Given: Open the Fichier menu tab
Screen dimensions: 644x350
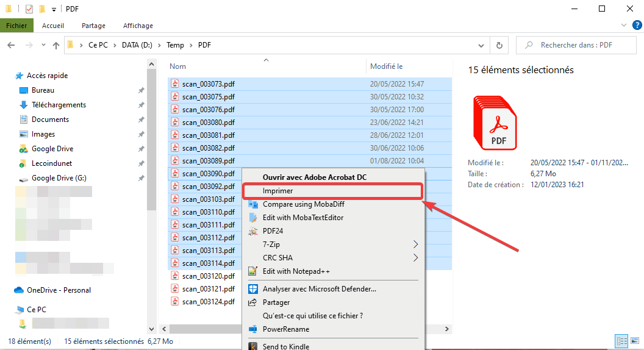Looking at the screenshot, I should [17, 26].
